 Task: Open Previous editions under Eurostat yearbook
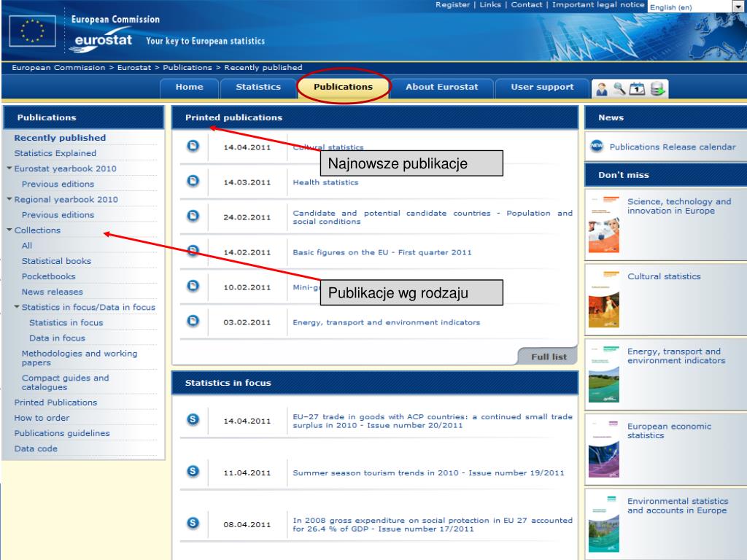58,184
